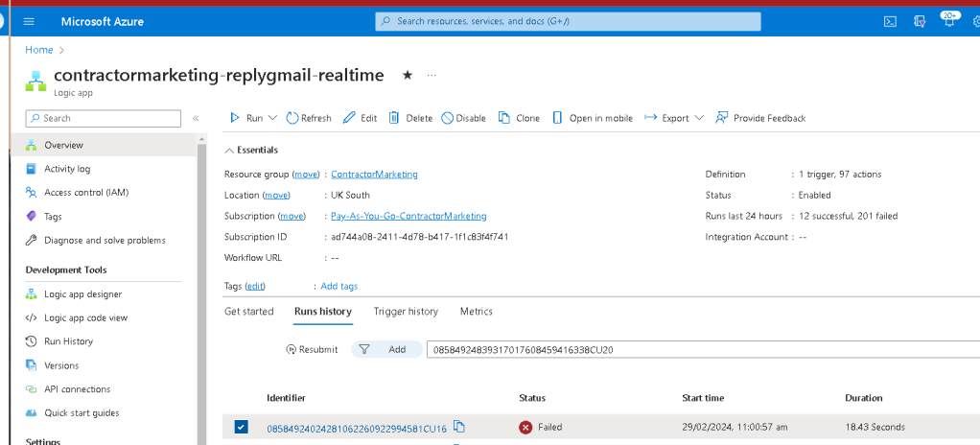The width and height of the screenshot is (980, 445).
Task: Click the Azure global search box
Action: click(x=568, y=21)
